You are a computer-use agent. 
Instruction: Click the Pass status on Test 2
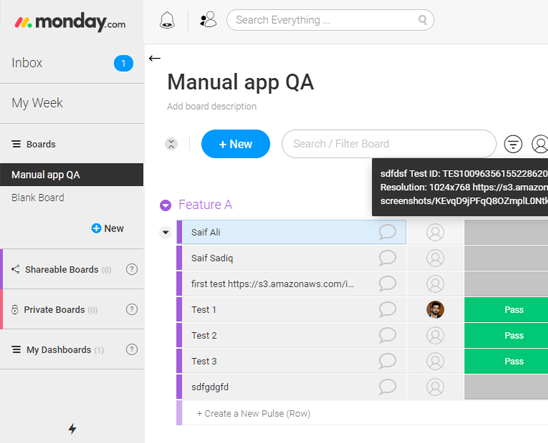pyautogui.click(x=506, y=335)
